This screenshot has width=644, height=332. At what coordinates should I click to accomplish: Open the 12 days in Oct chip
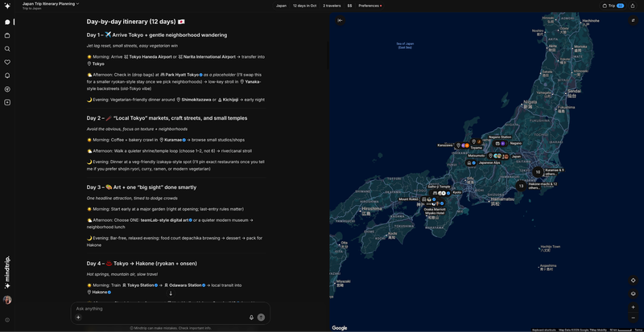(x=304, y=6)
